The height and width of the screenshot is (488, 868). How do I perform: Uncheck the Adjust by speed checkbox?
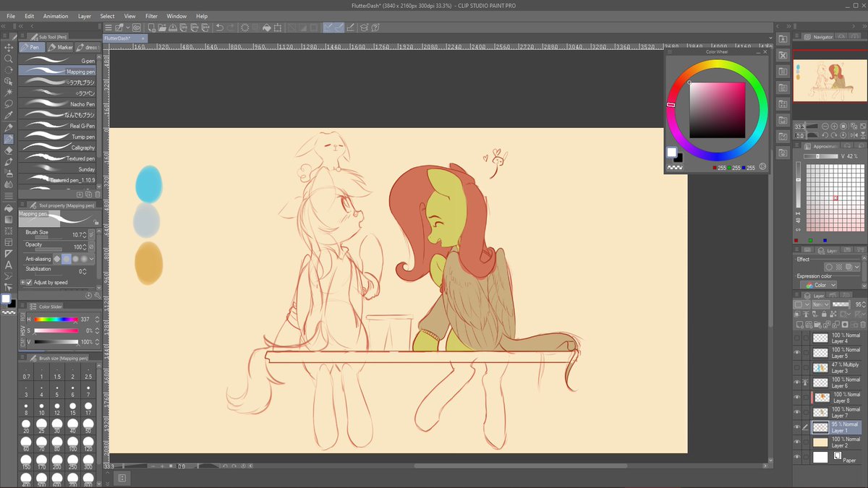29,283
